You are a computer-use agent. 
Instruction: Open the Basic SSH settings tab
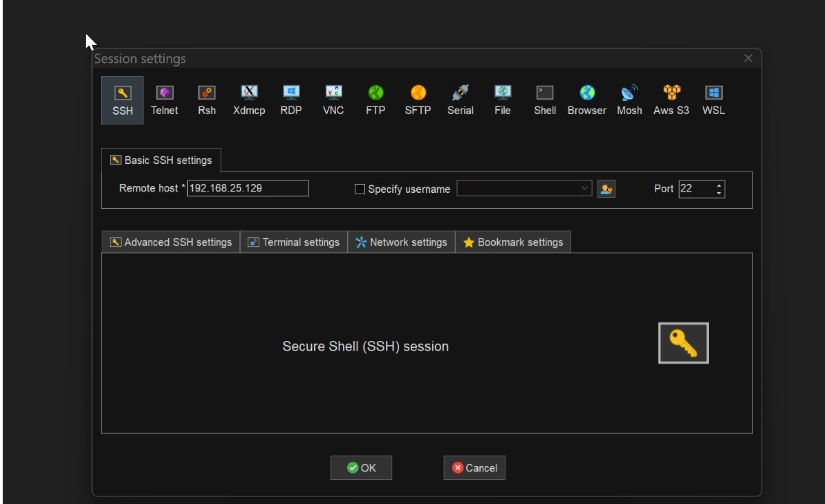pos(161,160)
